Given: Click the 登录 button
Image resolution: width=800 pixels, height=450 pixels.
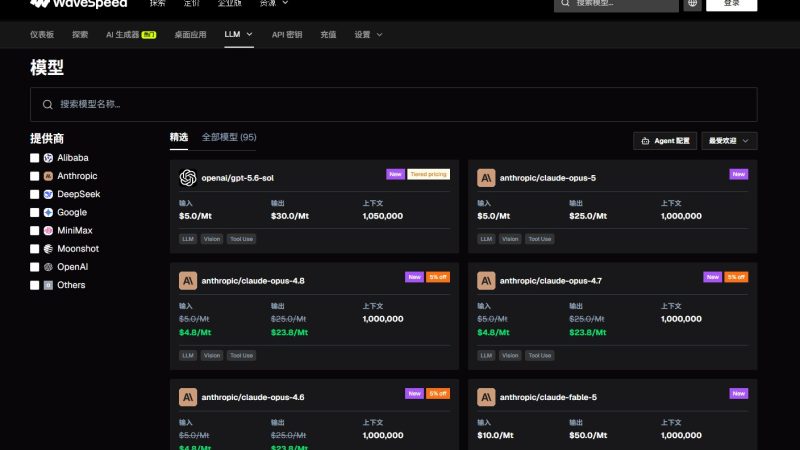Looking at the screenshot, I should [731, 4].
